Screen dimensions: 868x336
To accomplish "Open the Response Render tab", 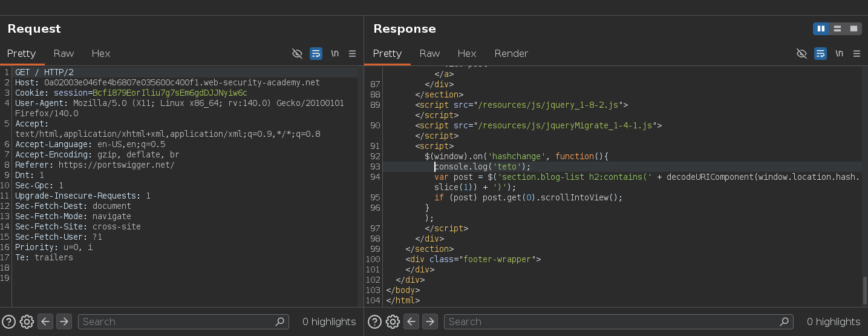I will coord(511,53).
